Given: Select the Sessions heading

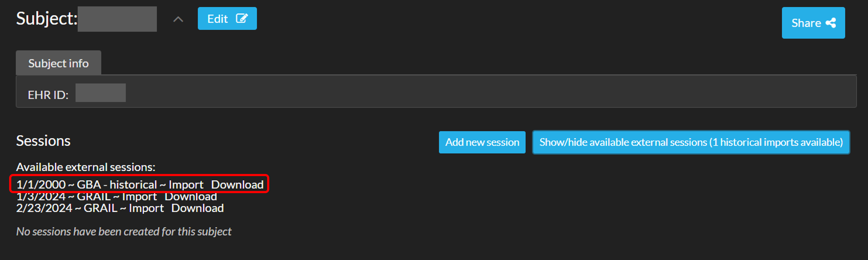Looking at the screenshot, I should (x=43, y=141).
